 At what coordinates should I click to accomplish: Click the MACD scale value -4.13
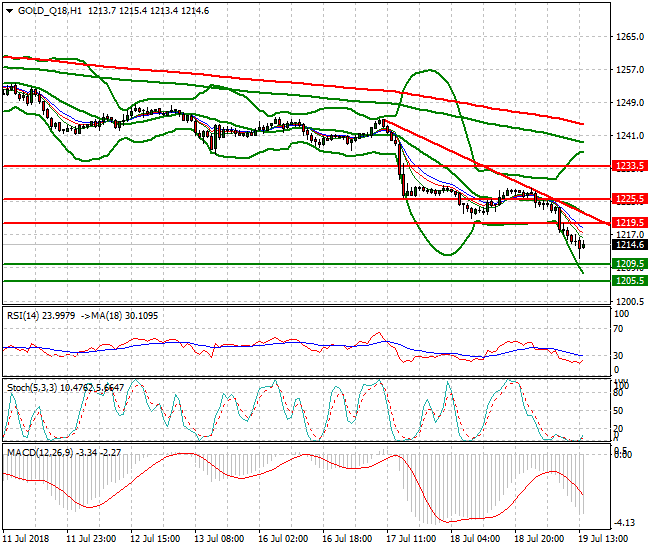click(624, 523)
